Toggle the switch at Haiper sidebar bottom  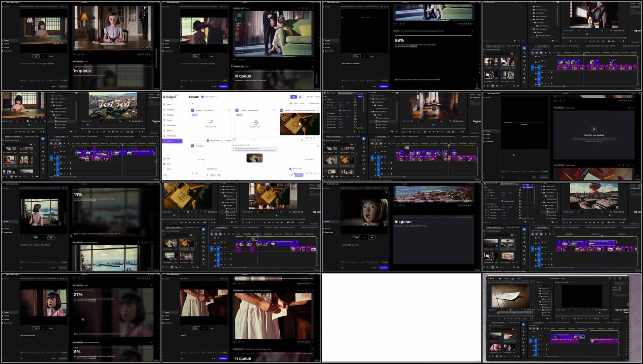pos(165,175)
